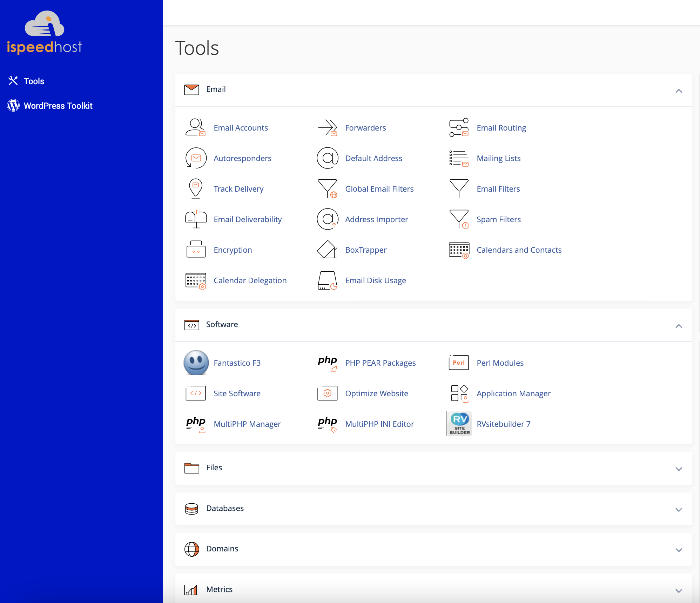Select the Forwarders tool
This screenshot has height=603, width=700.
pos(365,127)
